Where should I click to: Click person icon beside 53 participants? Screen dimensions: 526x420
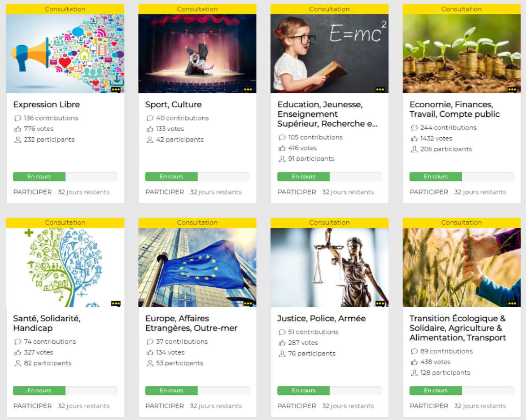150,363
